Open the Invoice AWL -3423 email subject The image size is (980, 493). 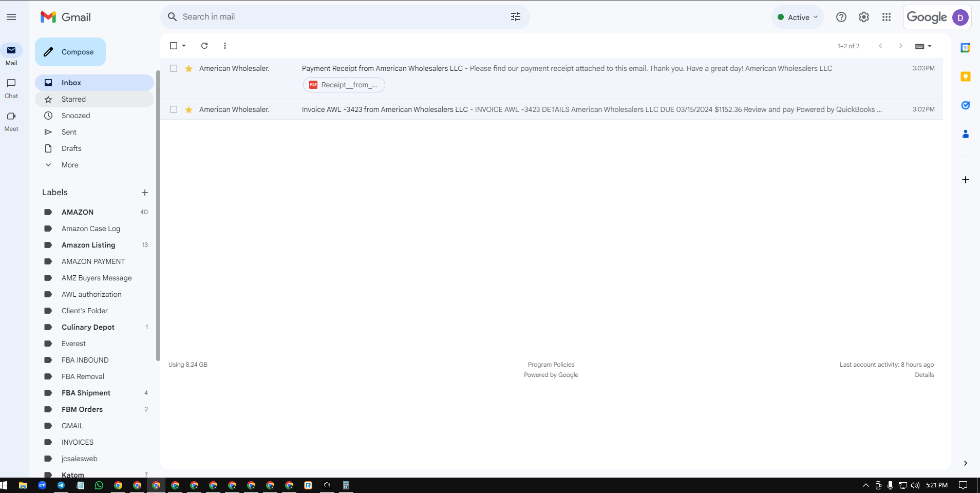[x=385, y=109]
